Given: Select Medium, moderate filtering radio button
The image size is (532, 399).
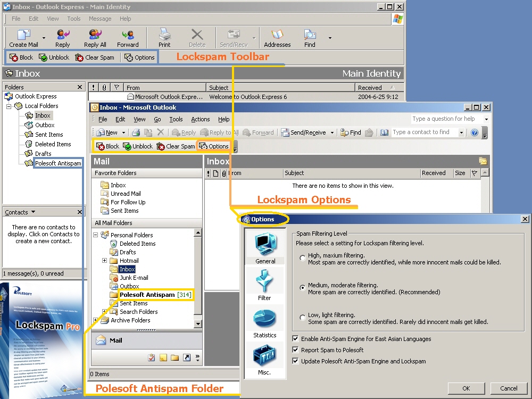Looking at the screenshot, I should pyautogui.click(x=302, y=288).
